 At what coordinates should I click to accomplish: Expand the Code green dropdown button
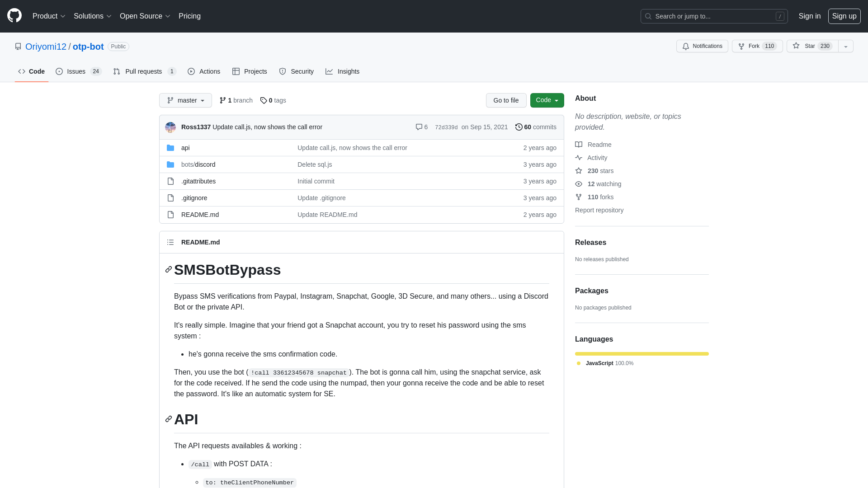click(x=547, y=100)
